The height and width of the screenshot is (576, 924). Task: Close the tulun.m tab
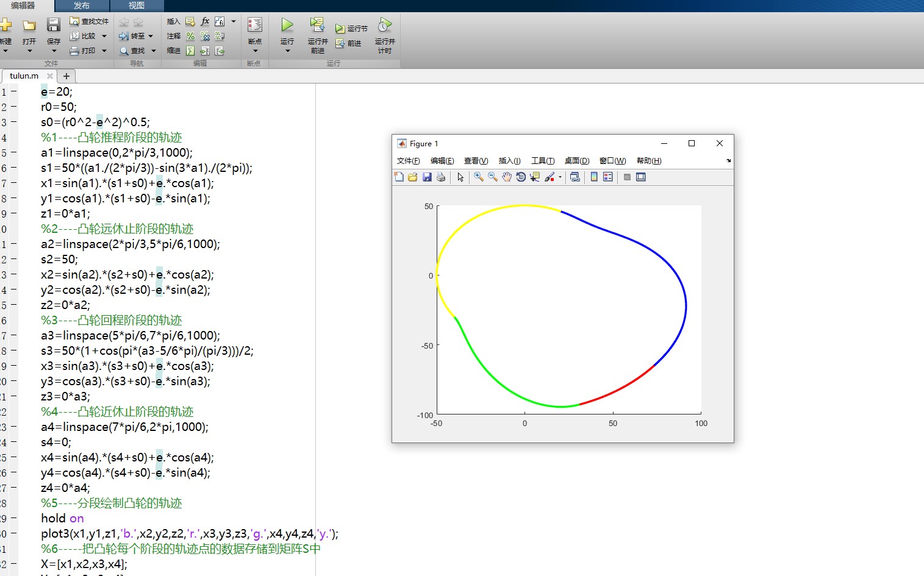pos(50,76)
